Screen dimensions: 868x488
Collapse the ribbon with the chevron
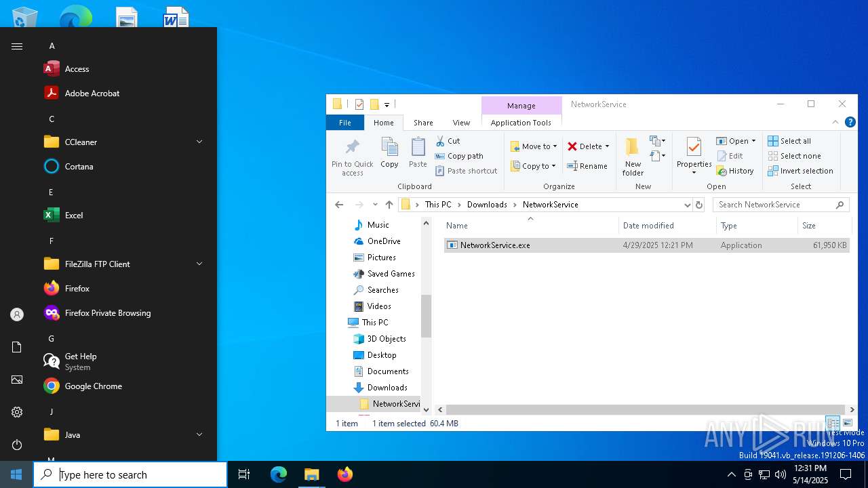[835, 123]
